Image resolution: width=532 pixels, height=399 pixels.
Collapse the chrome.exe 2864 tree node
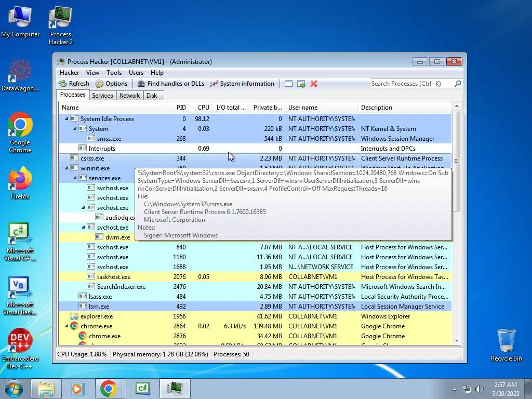pyautogui.click(x=66, y=326)
